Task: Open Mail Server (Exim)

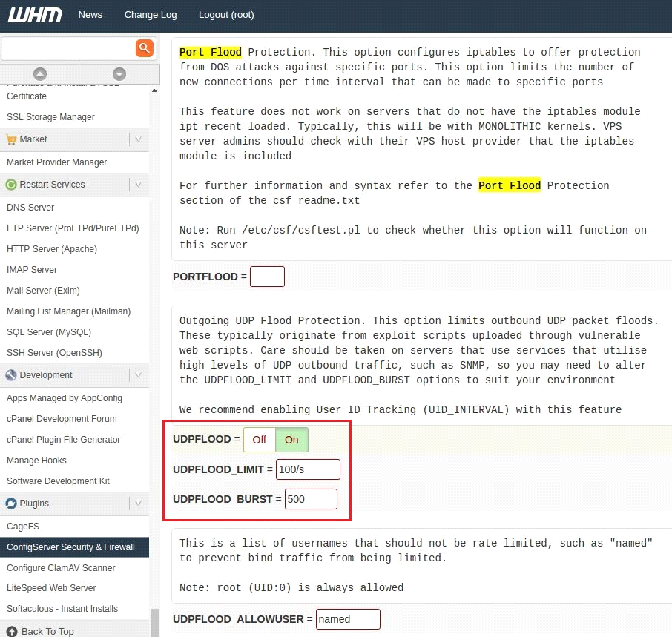Action: (43, 291)
